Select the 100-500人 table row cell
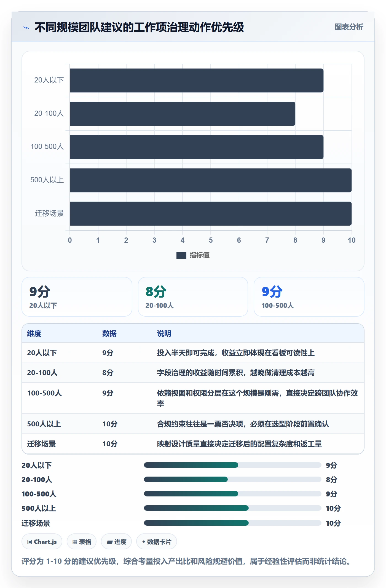Image resolution: width=386 pixels, height=588 pixels. pos(44,393)
